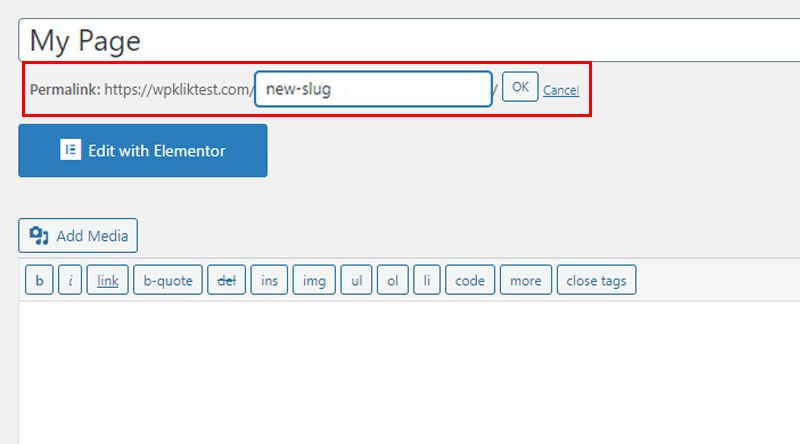Image resolution: width=800 pixels, height=444 pixels.
Task: Insert the more tag
Action: click(526, 280)
